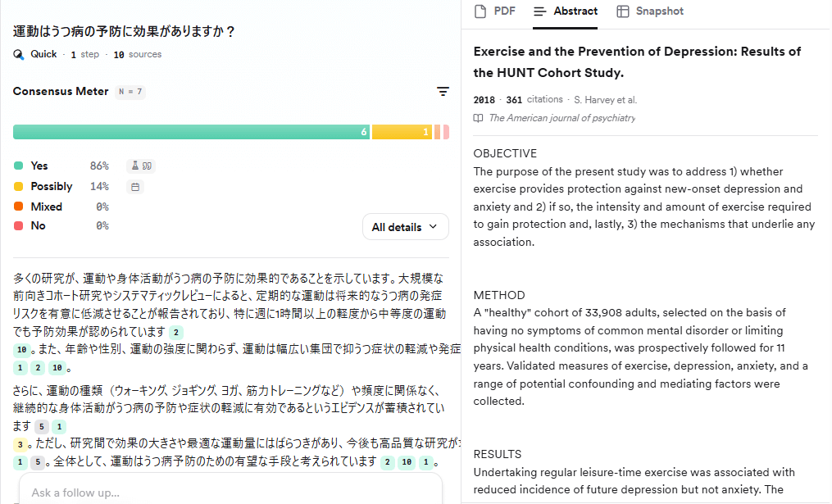Image resolution: width=832 pixels, height=504 pixels.
Task: Click the yellow Possibly legend dot
Action: 19,186
